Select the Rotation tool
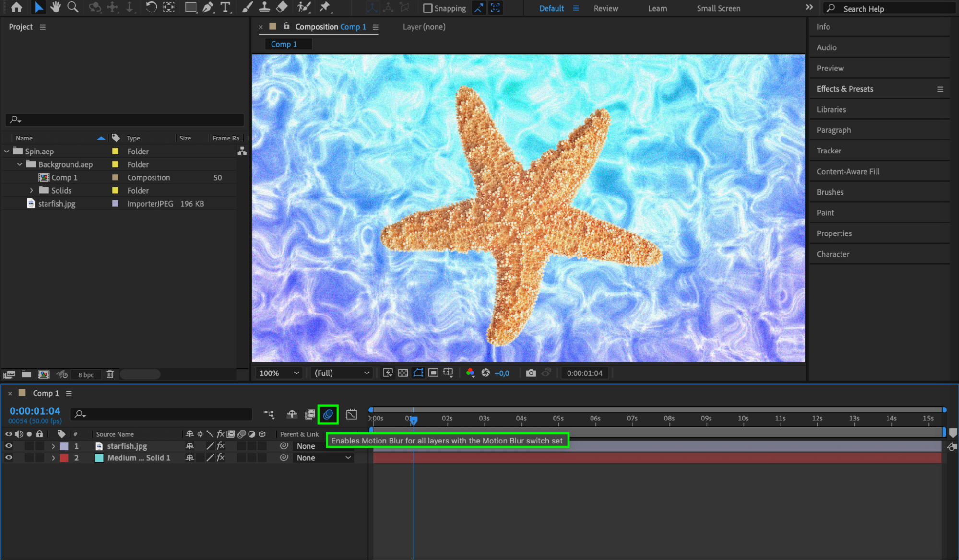Viewport: 959px width, 560px height. 151,7
